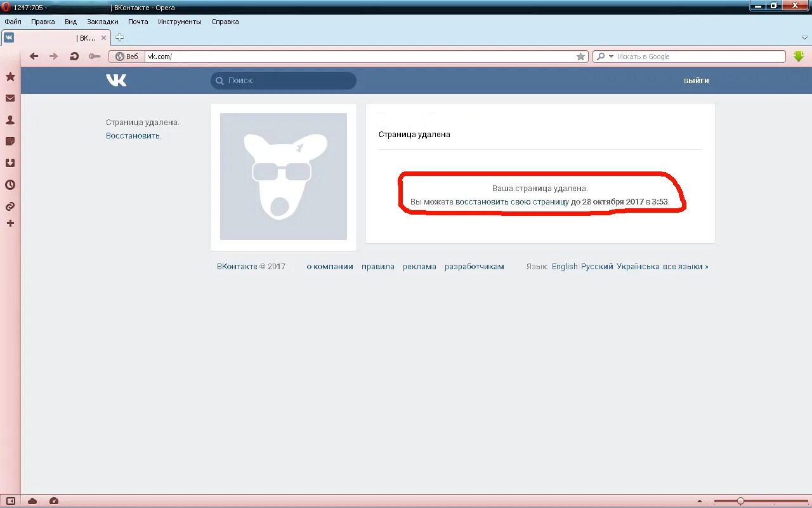Open the Правка menu

click(43, 22)
